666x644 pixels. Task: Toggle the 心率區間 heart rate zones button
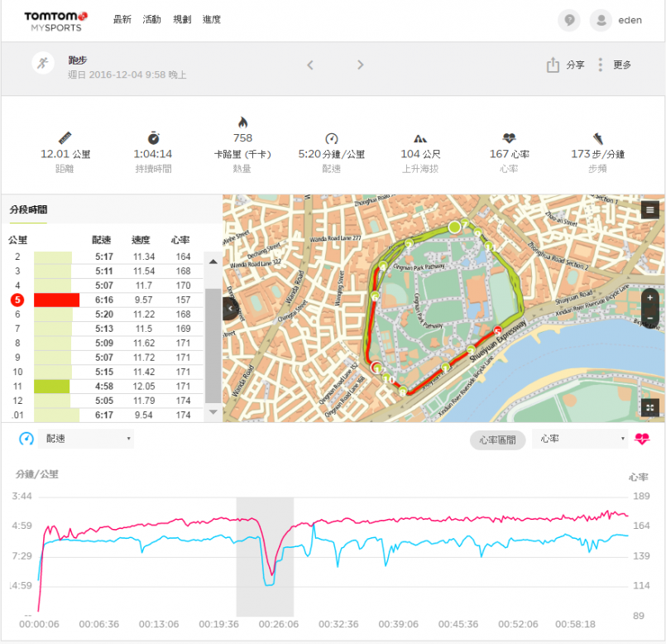(x=497, y=440)
